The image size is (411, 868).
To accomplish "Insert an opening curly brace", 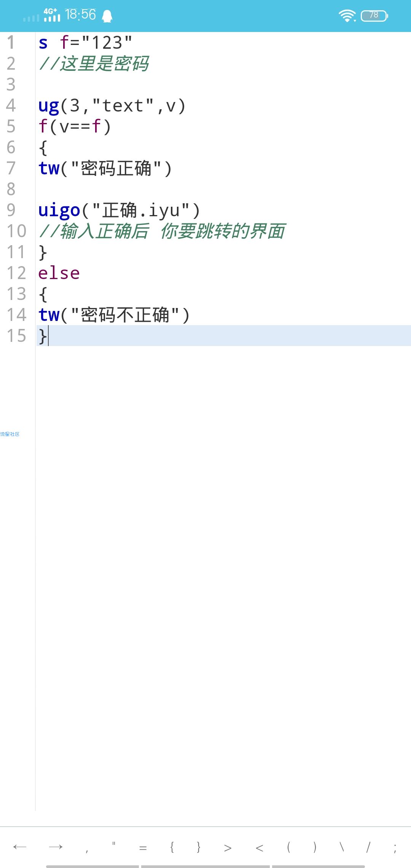I will tap(172, 847).
